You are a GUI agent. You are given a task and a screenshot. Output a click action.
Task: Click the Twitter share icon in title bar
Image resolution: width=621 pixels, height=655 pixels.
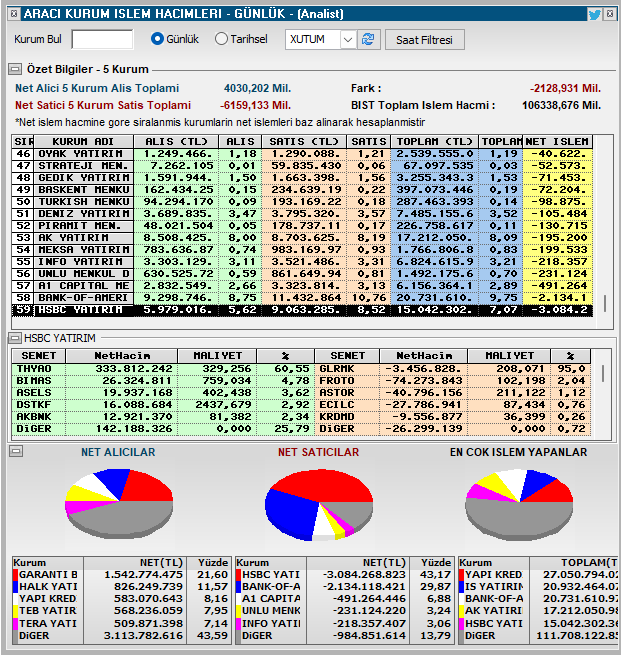[x=594, y=13]
